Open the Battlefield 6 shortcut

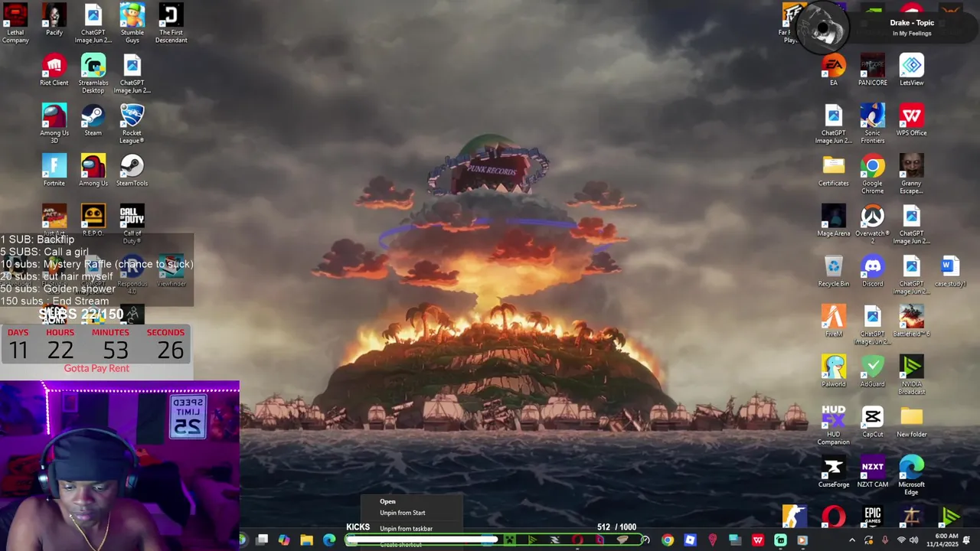pyautogui.click(x=911, y=321)
